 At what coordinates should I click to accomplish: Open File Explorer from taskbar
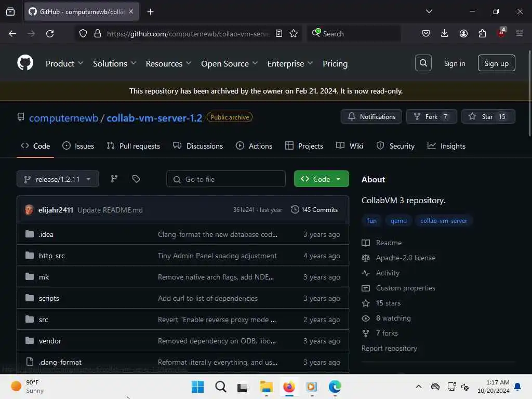pyautogui.click(x=267, y=387)
